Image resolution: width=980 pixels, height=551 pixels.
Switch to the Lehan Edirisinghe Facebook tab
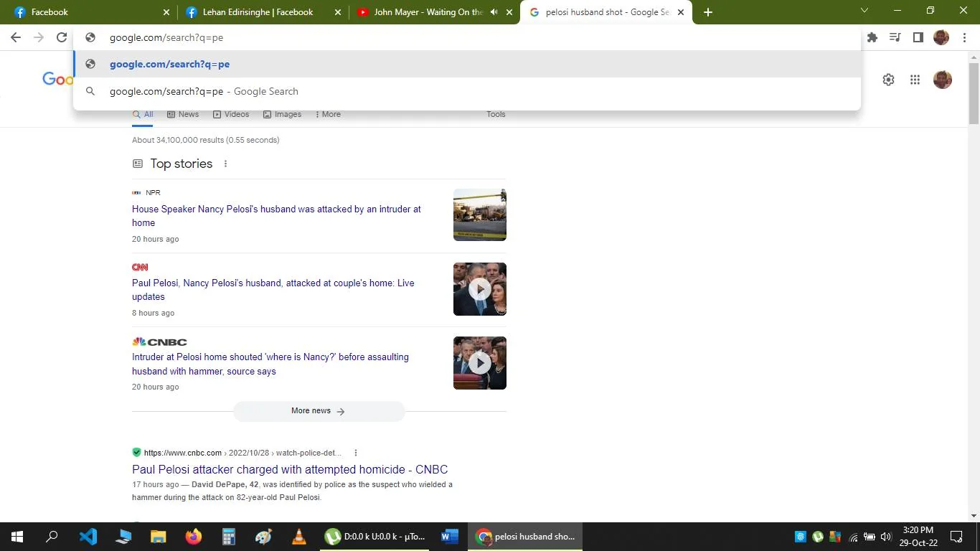pos(263,12)
